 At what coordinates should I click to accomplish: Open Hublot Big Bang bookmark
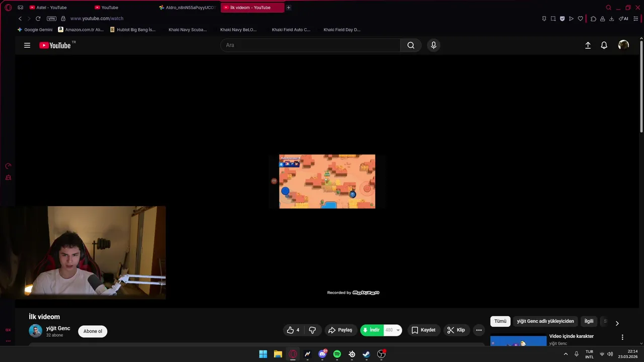(x=133, y=30)
